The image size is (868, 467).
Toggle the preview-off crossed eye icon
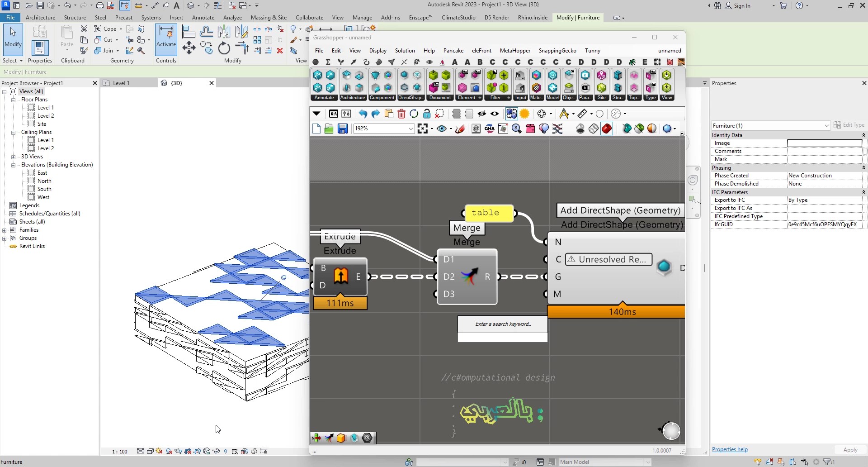[482, 114]
